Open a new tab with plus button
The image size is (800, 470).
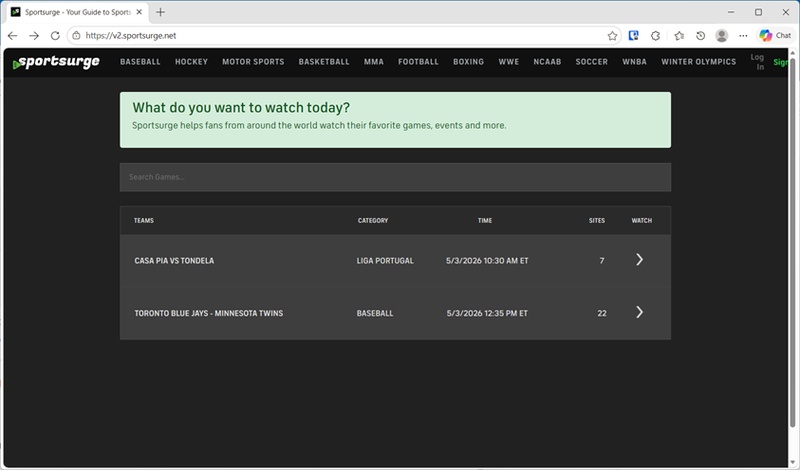click(160, 12)
